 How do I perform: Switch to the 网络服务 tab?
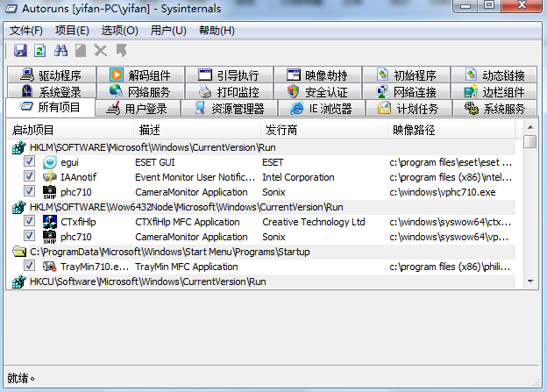140,92
